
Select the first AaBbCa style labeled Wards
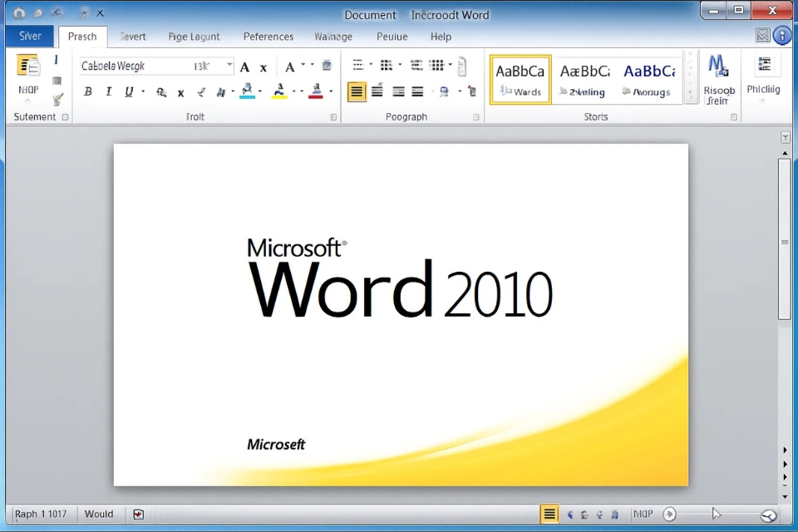(x=520, y=80)
